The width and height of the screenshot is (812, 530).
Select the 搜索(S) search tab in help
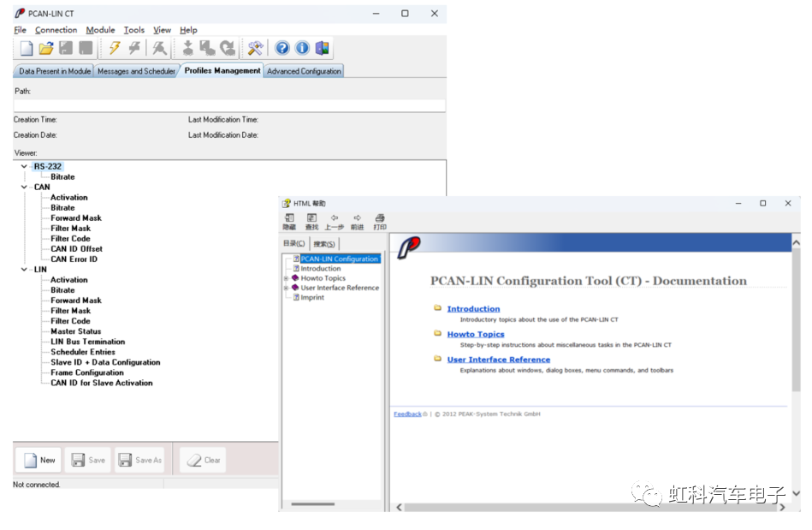pyautogui.click(x=324, y=244)
